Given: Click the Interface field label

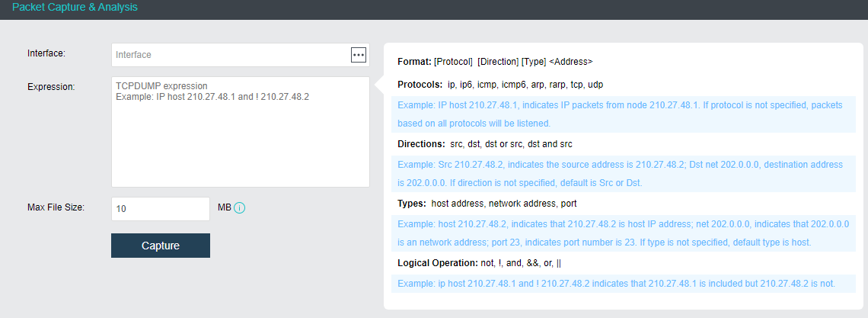Looking at the screenshot, I should (46, 53).
